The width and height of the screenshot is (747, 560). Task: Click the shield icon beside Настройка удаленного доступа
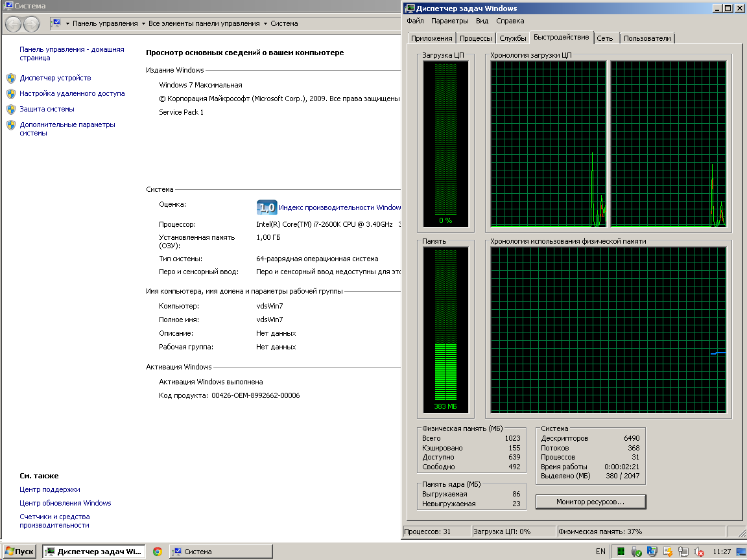tap(11, 94)
